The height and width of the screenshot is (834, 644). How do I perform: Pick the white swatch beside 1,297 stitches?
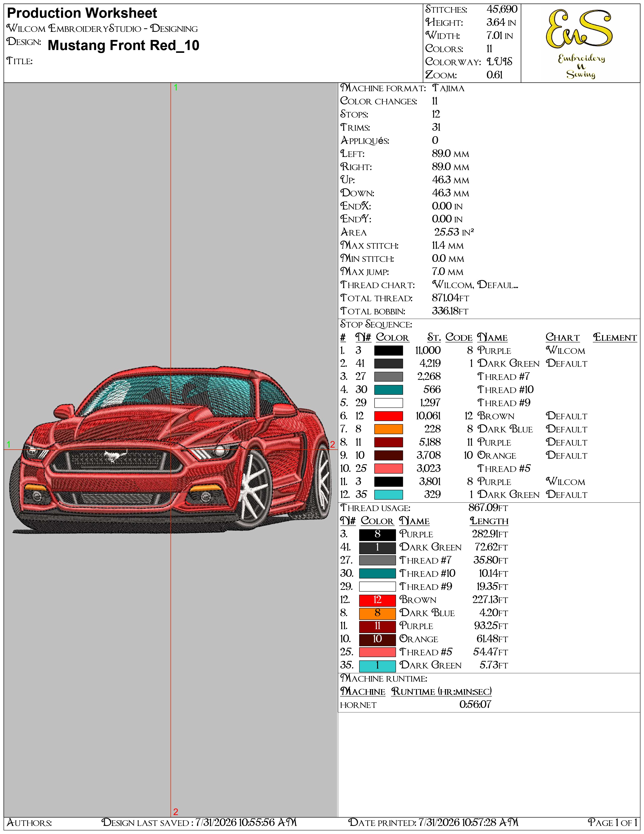pos(388,403)
